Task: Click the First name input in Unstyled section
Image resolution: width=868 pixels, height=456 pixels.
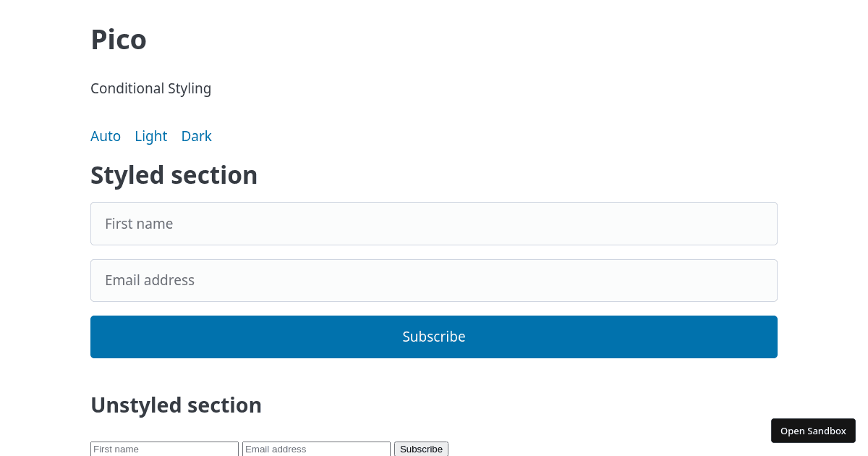Action: (x=164, y=449)
